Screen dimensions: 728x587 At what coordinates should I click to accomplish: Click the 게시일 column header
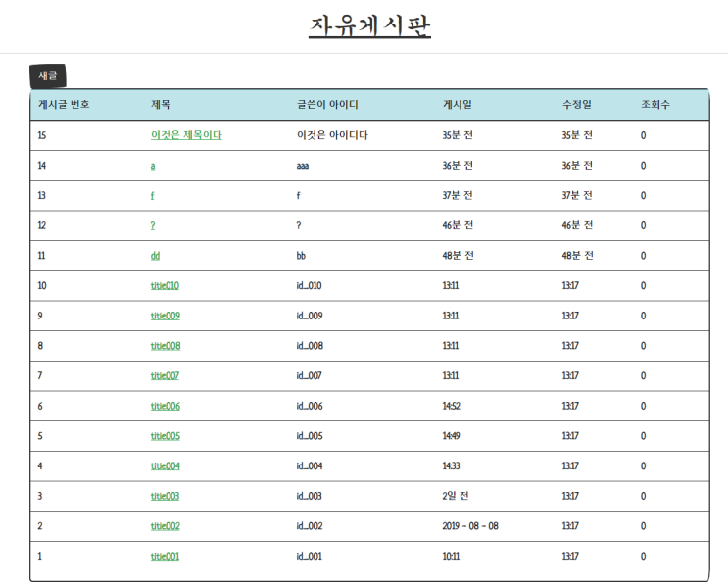click(x=457, y=105)
